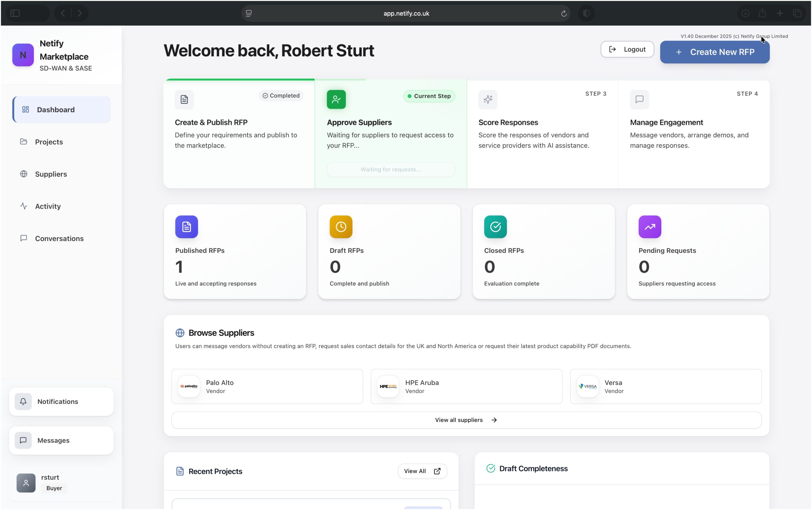
Task: Click the Score Responses sparkle icon
Action: (x=488, y=99)
